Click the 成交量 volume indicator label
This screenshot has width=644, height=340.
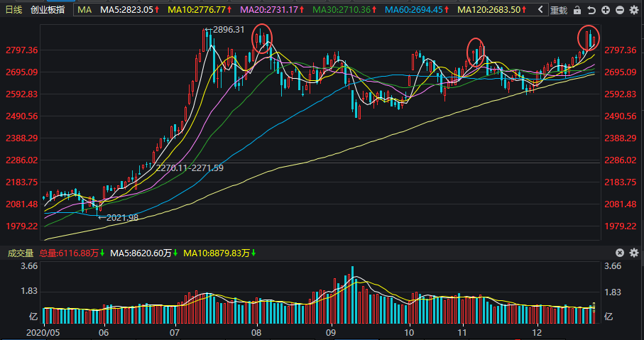click(x=21, y=253)
